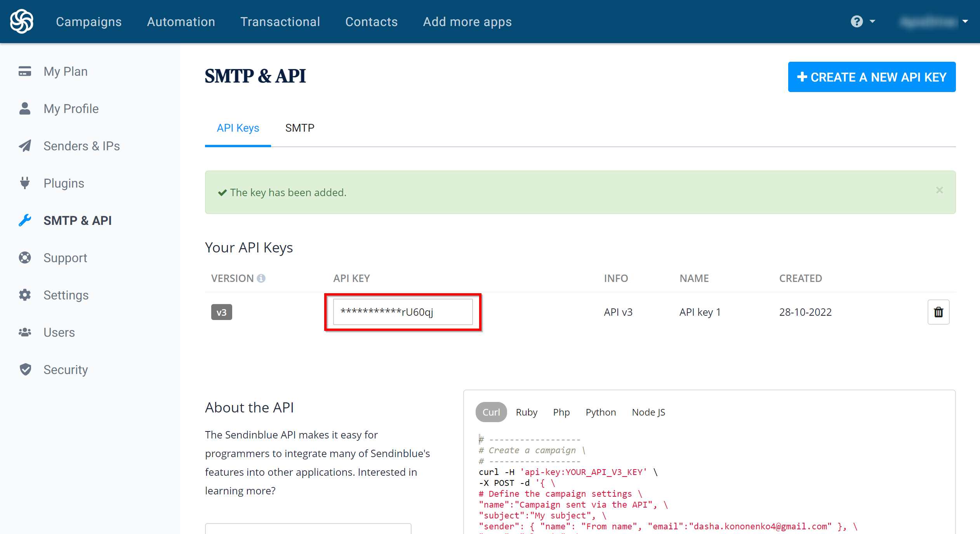This screenshot has width=980, height=534.
Task: Click the Settings gear icon
Action: (x=25, y=295)
